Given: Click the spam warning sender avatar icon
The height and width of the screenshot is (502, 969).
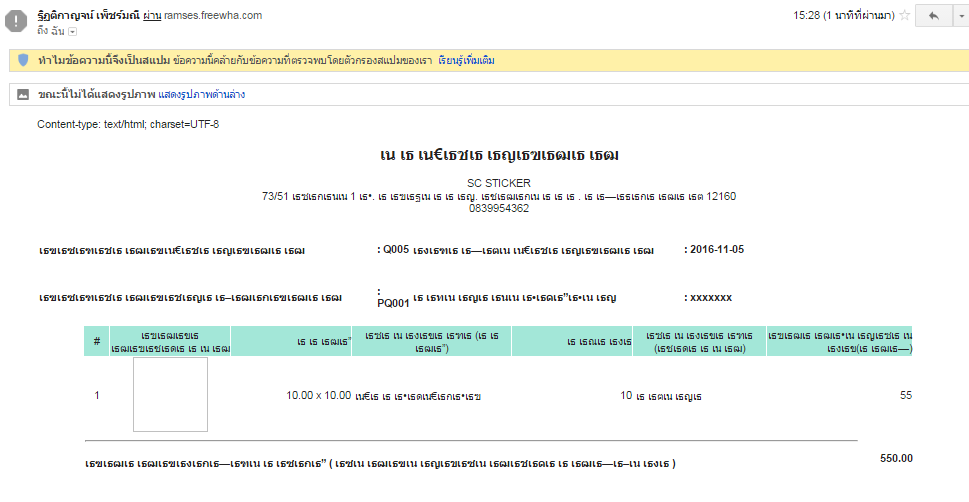Looking at the screenshot, I should click(x=15, y=22).
